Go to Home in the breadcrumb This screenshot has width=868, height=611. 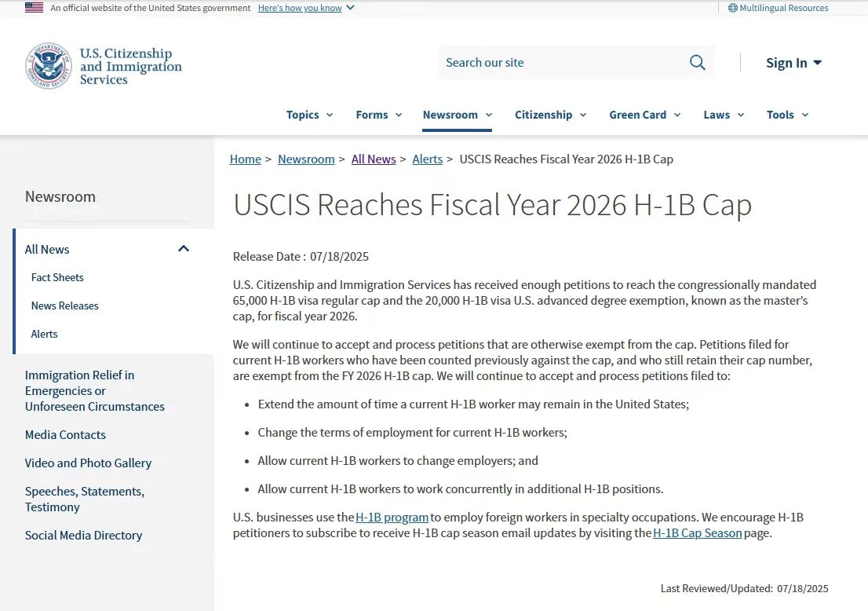tap(245, 159)
